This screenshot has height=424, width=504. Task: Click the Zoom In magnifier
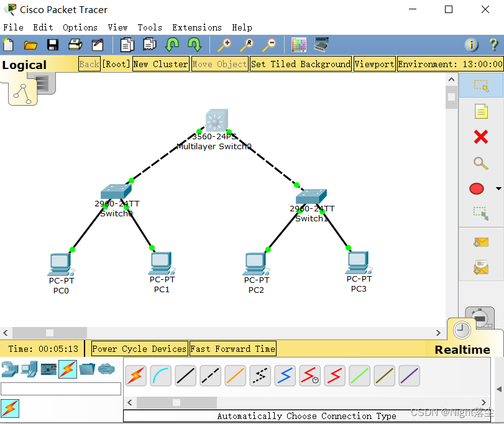[224, 45]
